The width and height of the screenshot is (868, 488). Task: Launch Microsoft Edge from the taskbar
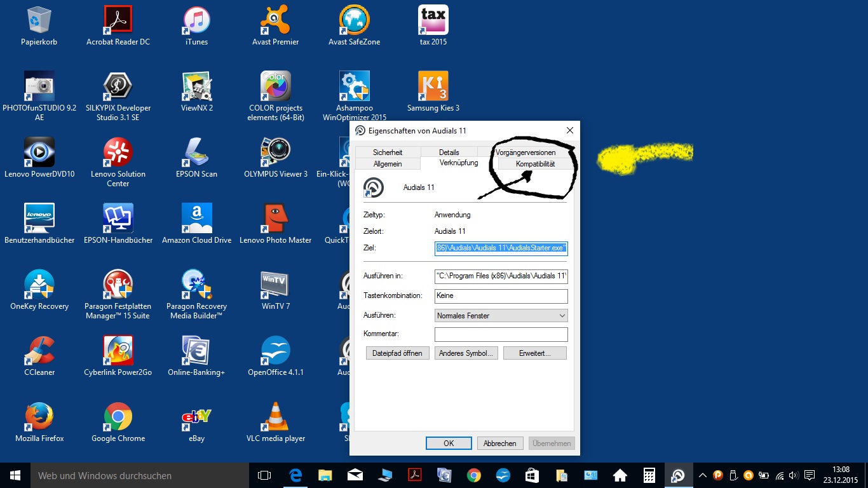click(295, 475)
